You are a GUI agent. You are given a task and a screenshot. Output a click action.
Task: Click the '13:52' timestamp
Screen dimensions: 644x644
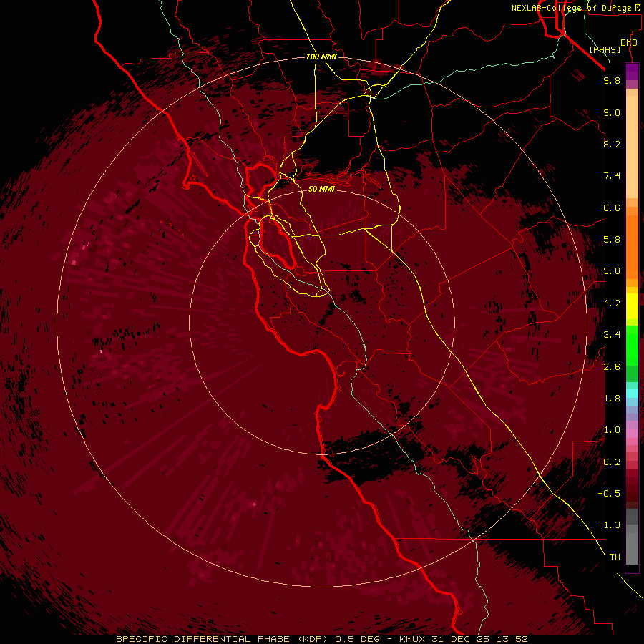(511, 639)
